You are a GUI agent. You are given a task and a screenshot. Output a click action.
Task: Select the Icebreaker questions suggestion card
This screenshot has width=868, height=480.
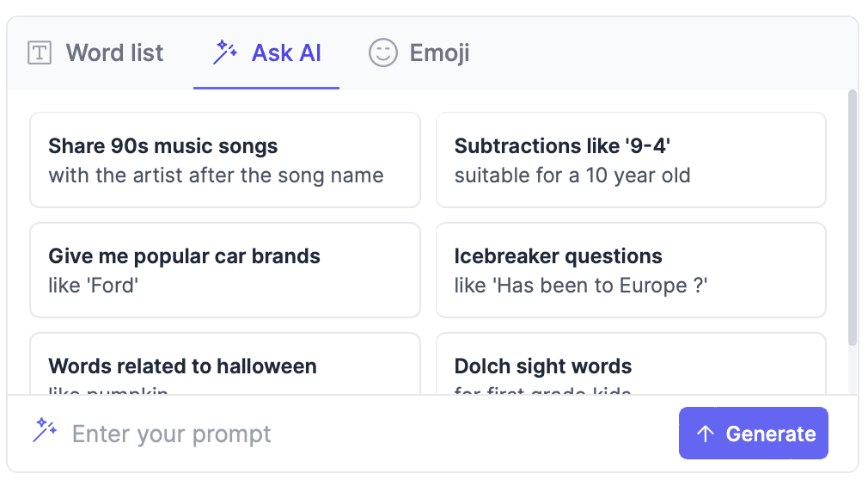[x=631, y=270]
